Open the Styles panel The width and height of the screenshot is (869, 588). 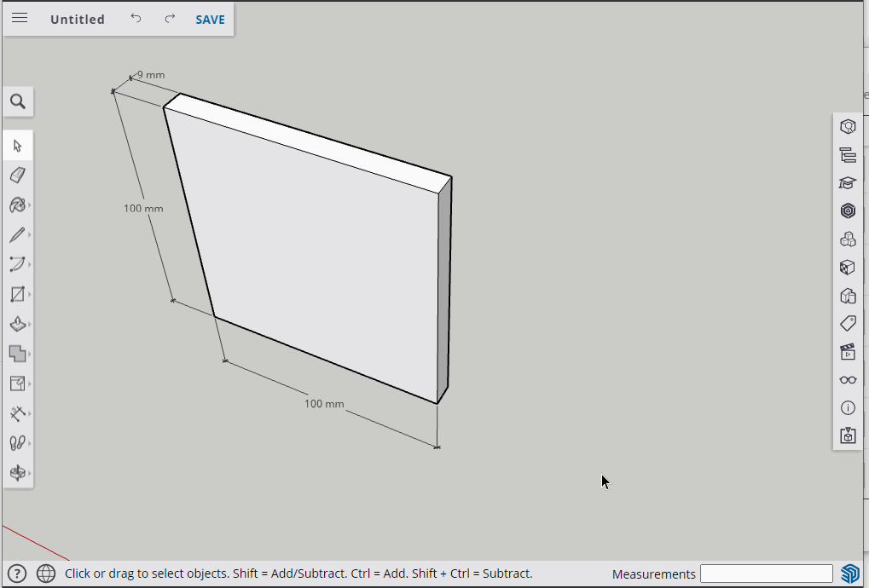coord(848,296)
